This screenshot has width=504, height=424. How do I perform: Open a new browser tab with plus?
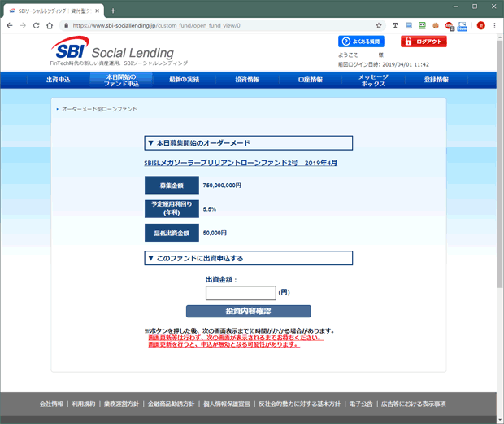click(x=113, y=11)
